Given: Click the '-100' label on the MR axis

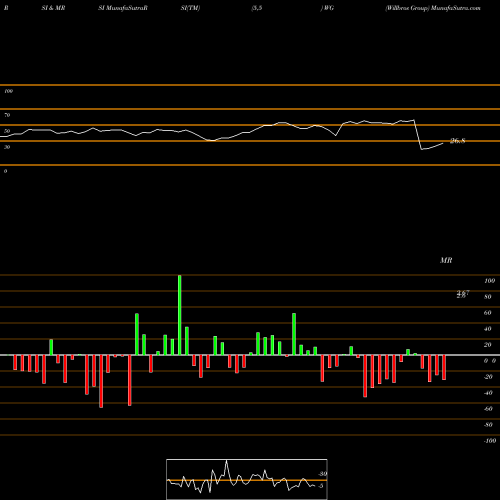Looking at the screenshot, I should coord(490,441).
